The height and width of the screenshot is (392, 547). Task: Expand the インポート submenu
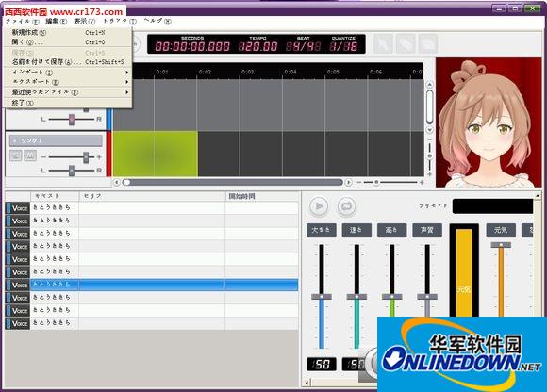pos(68,73)
